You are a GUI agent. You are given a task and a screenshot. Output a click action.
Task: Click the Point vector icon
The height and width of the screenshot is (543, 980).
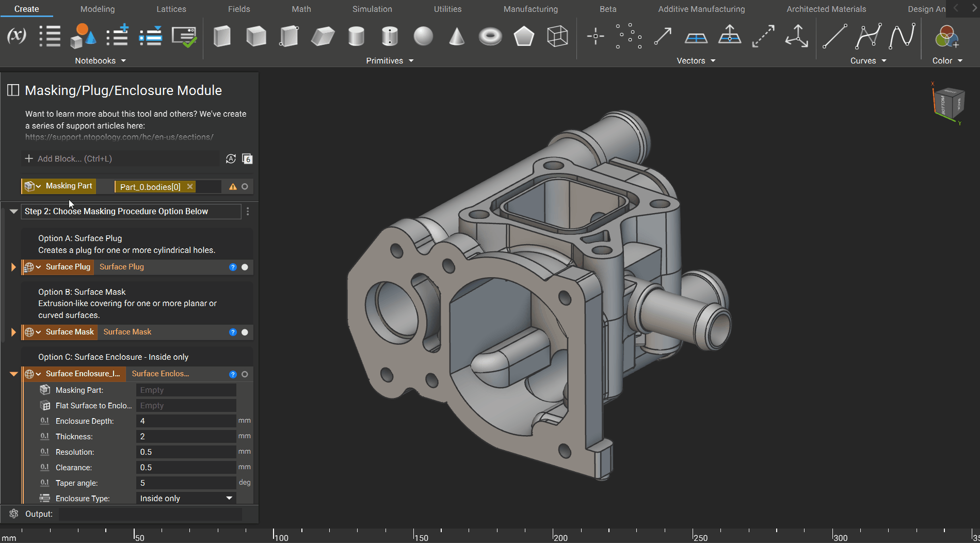click(596, 36)
